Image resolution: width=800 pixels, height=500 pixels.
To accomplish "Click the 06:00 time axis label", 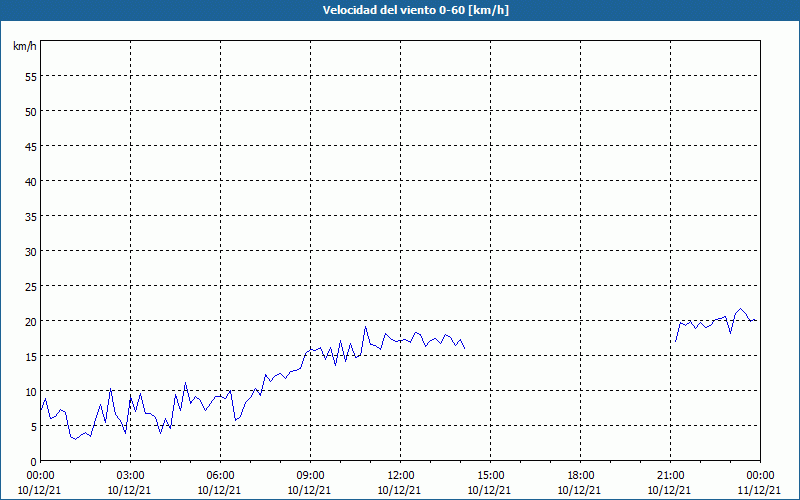I will pos(220,476).
